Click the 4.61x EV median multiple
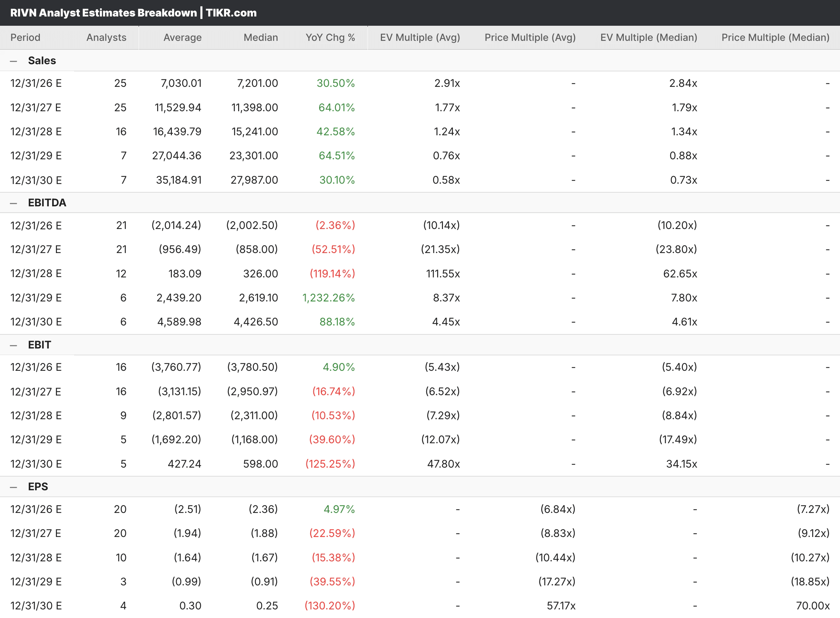This screenshot has height=618, width=840. (x=685, y=322)
